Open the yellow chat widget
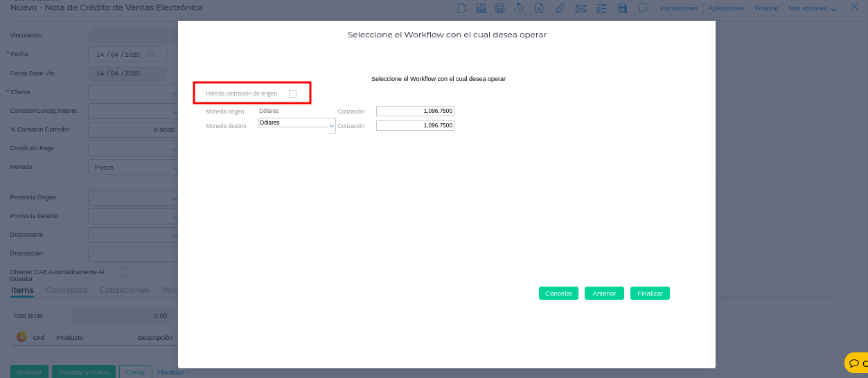Screen dimensions: 868x378 pyautogui.click(x=856, y=363)
